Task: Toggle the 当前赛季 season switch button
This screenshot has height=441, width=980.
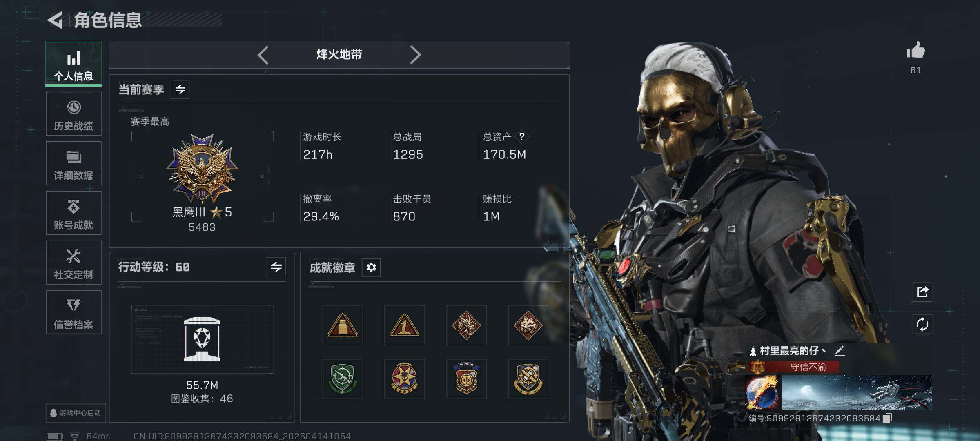Action: [x=180, y=89]
